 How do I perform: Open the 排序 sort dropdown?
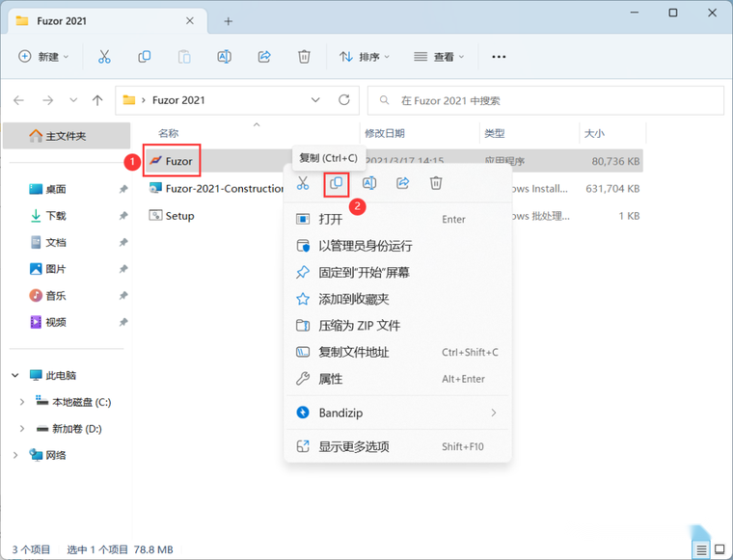pos(365,57)
